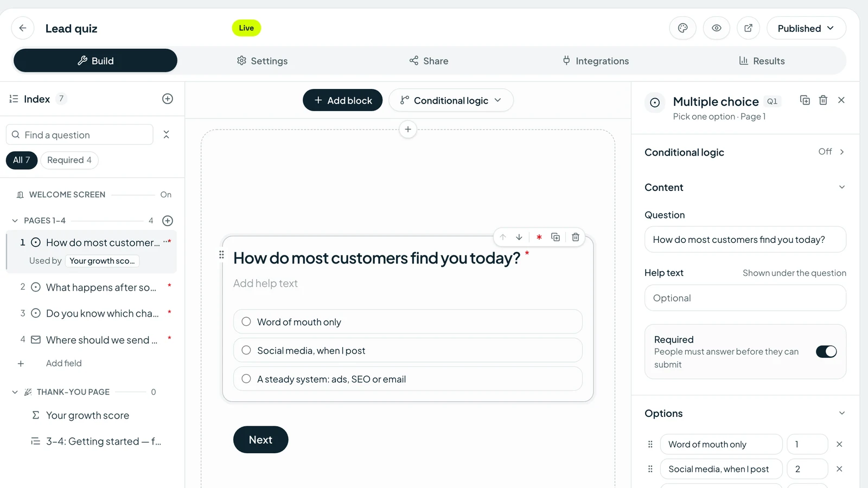Toggle the Required switch off
Image resolution: width=868 pixels, height=488 pixels.
pos(826,351)
